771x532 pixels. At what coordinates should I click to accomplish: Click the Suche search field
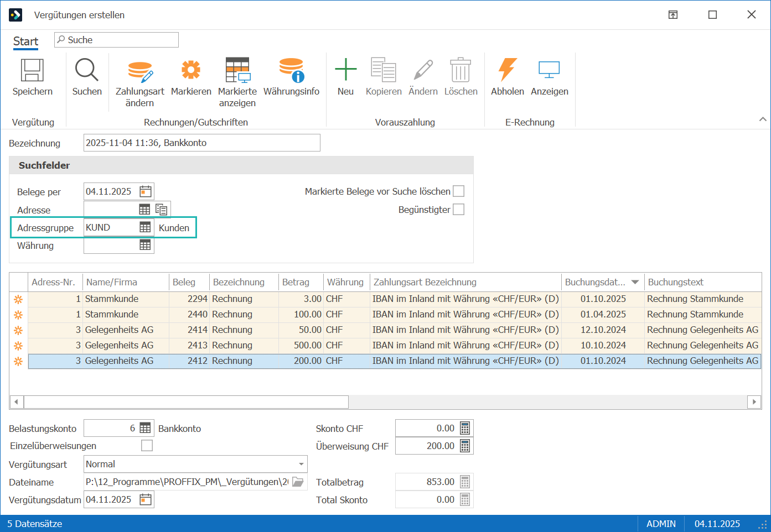pyautogui.click(x=116, y=40)
